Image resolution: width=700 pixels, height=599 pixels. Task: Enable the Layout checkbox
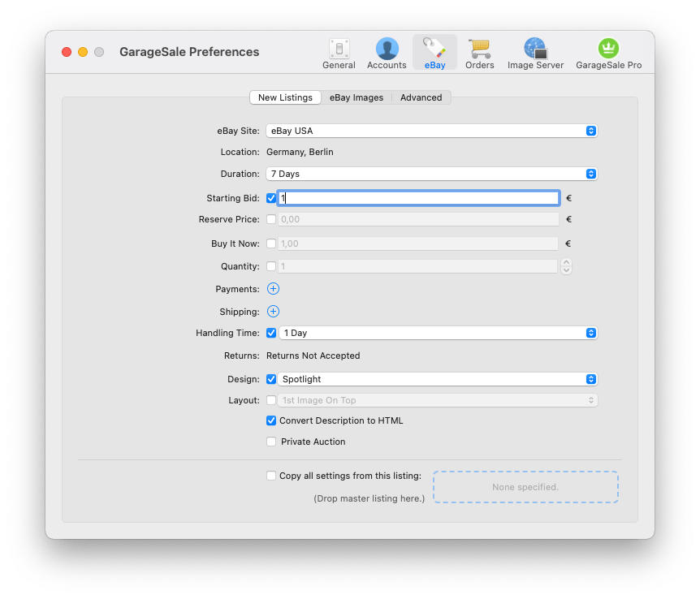click(x=271, y=400)
